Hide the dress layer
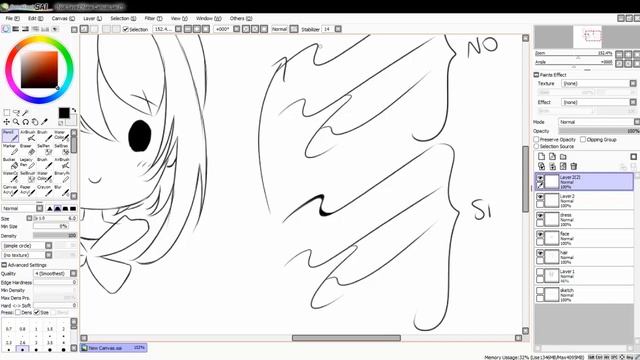The width and height of the screenshot is (640, 360). (x=540, y=216)
